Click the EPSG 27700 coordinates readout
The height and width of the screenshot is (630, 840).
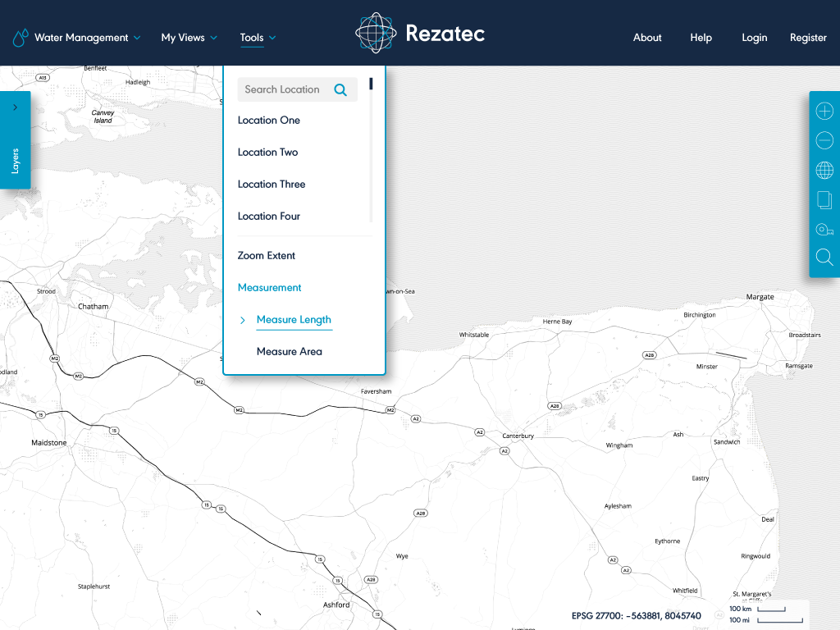click(636, 616)
